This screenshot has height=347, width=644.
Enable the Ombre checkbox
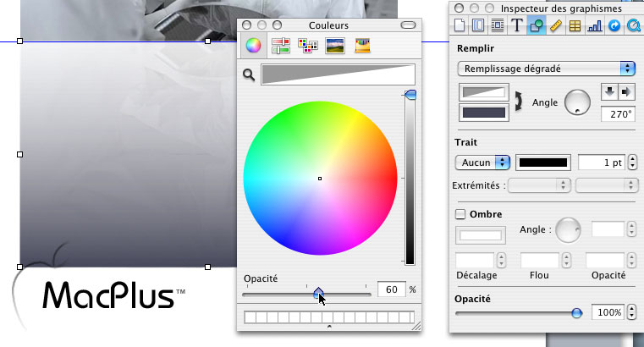tap(460, 214)
